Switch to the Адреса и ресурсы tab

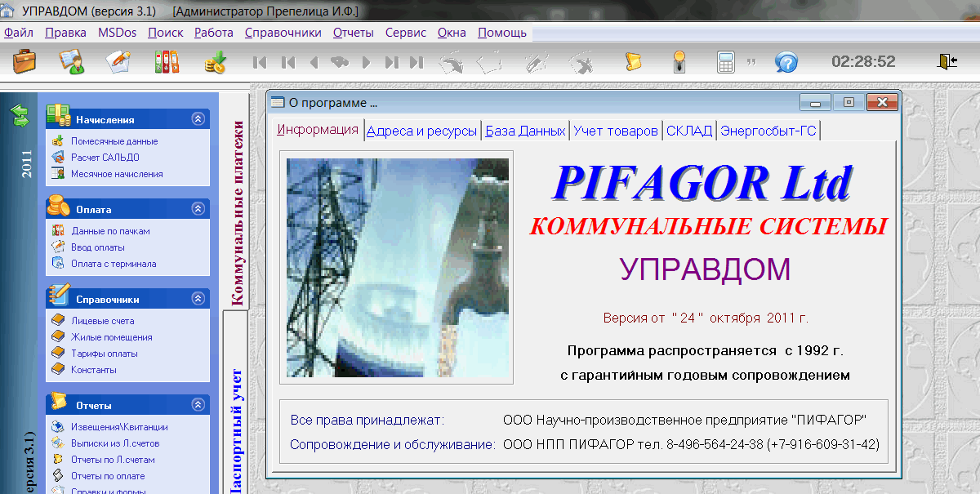tap(421, 131)
